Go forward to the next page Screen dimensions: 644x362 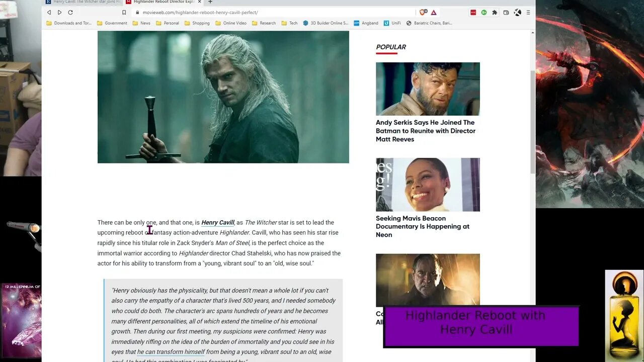(59, 12)
